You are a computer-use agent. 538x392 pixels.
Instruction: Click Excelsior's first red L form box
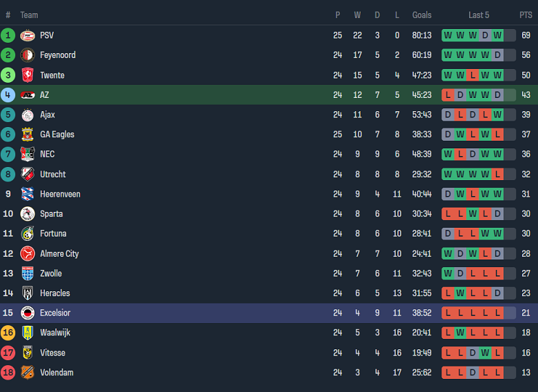pos(448,313)
